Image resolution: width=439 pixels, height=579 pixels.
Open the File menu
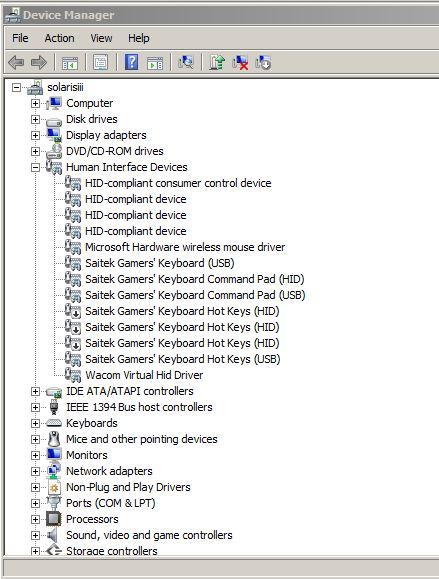tap(20, 38)
